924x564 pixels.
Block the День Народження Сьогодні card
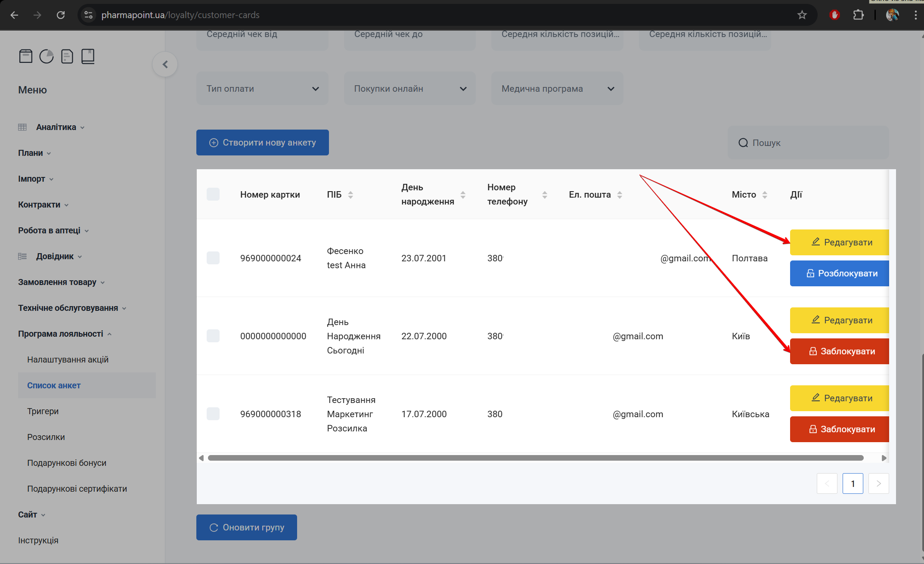(840, 351)
